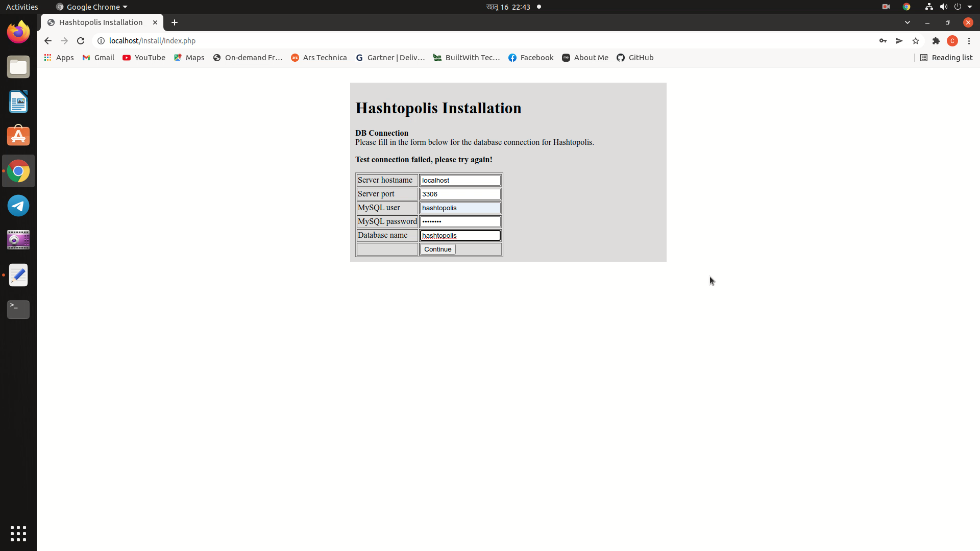The width and height of the screenshot is (980, 551).
Task: Expand the Google Chrome top bar menu
Action: [91, 7]
